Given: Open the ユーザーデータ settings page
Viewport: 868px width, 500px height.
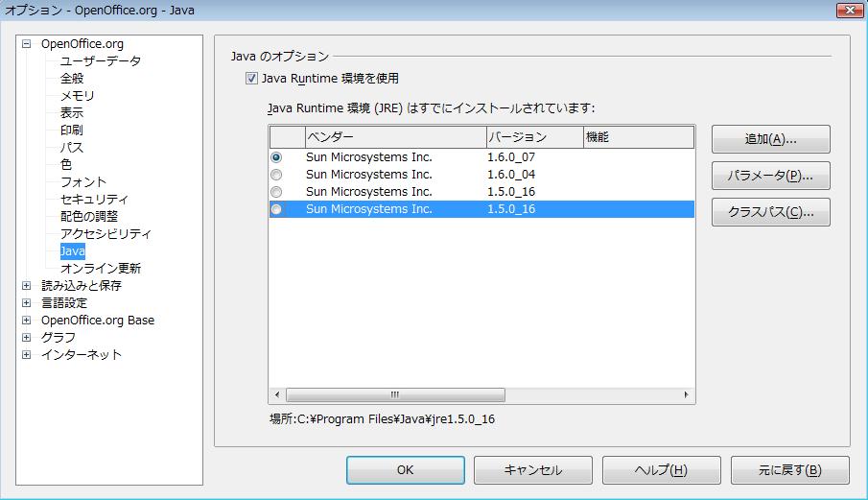Looking at the screenshot, I should tap(100, 61).
